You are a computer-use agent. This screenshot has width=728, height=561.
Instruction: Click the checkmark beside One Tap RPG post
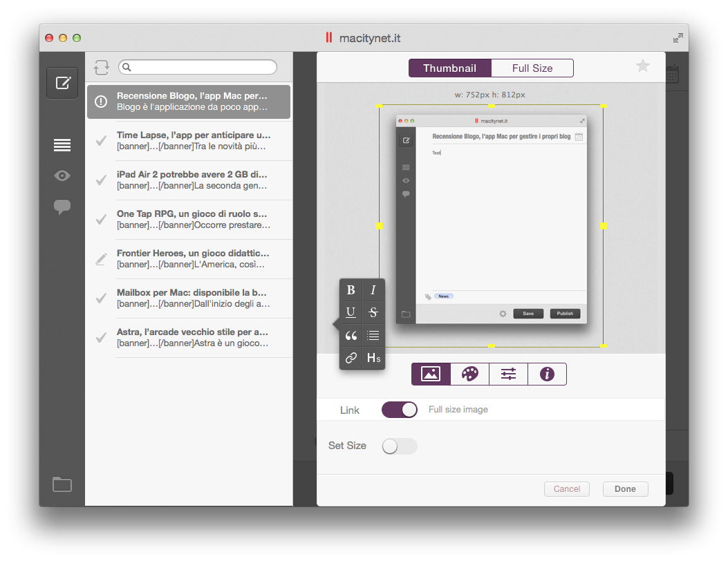101,220
